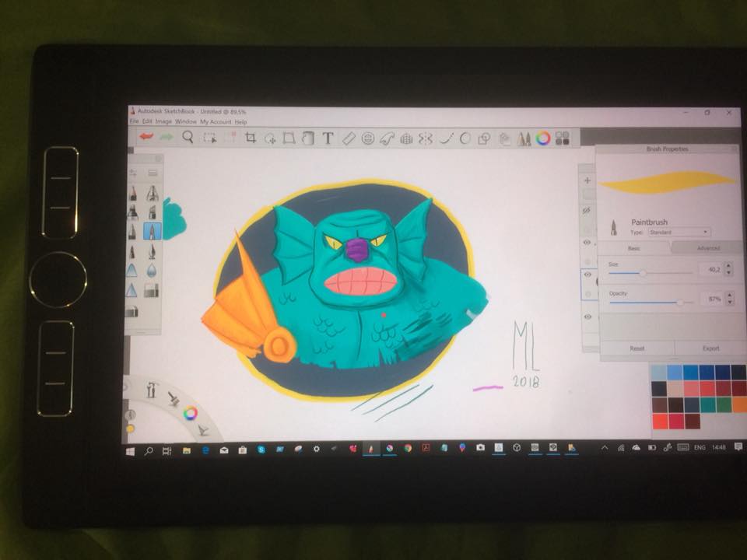Screen dimensions: 747x560
Task: Open the Edit menu
Action: coord(147,121)
